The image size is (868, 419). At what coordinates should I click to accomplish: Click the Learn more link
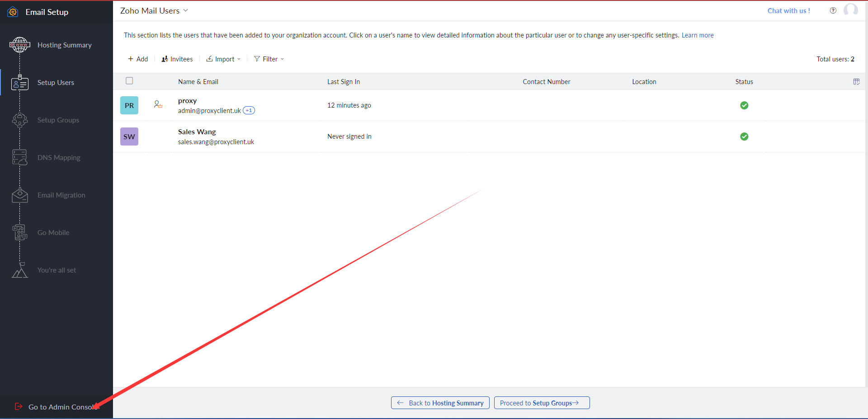698,35
